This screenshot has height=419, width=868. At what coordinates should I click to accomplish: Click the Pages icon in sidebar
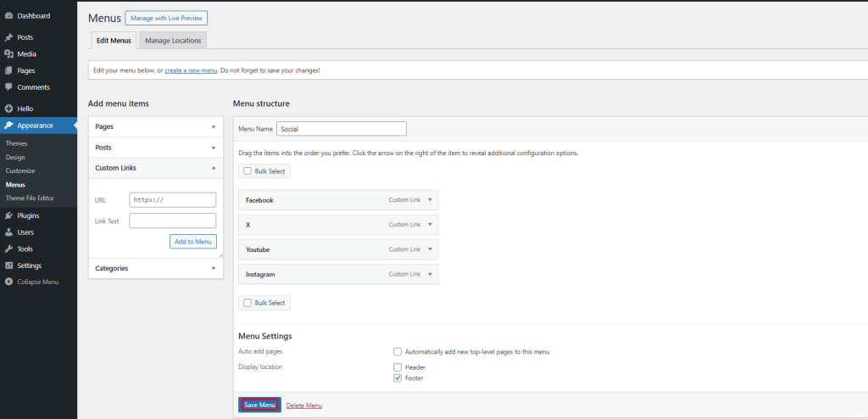point(8,71)
